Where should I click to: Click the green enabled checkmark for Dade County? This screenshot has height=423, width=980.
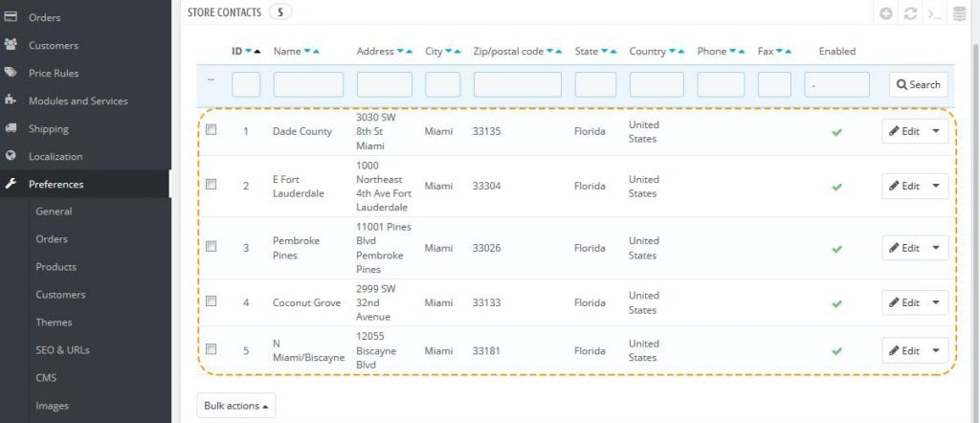coord(836,132)
